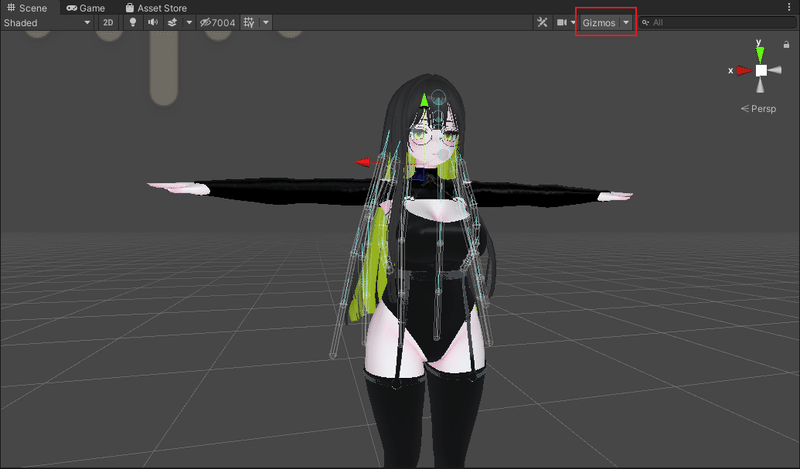The width and height of the screenshot is (800, 469).
Task: Open the scene effects dropdown arrow
Action: coord(189,22)
